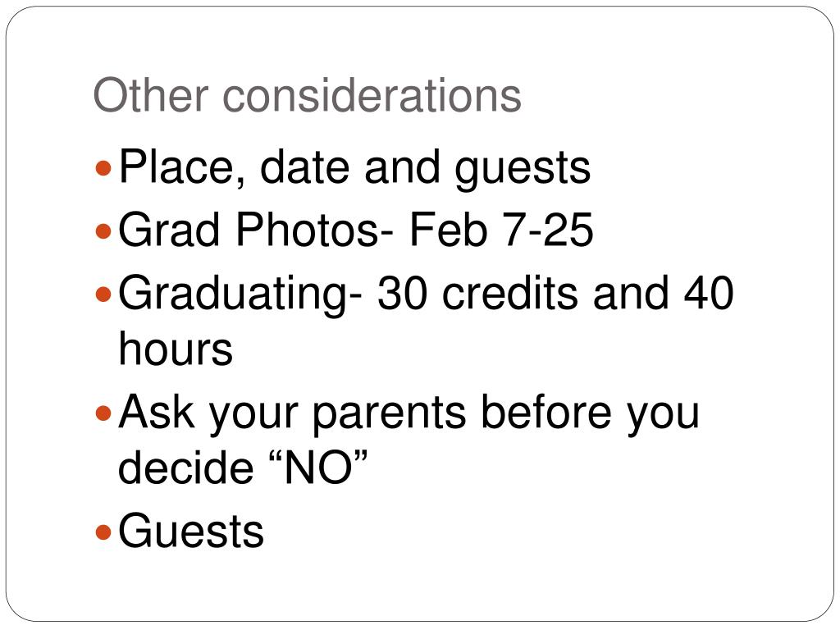840x630 pixels.
Task: Click the word 'considerations' in the title
Action: pos(372,95)
